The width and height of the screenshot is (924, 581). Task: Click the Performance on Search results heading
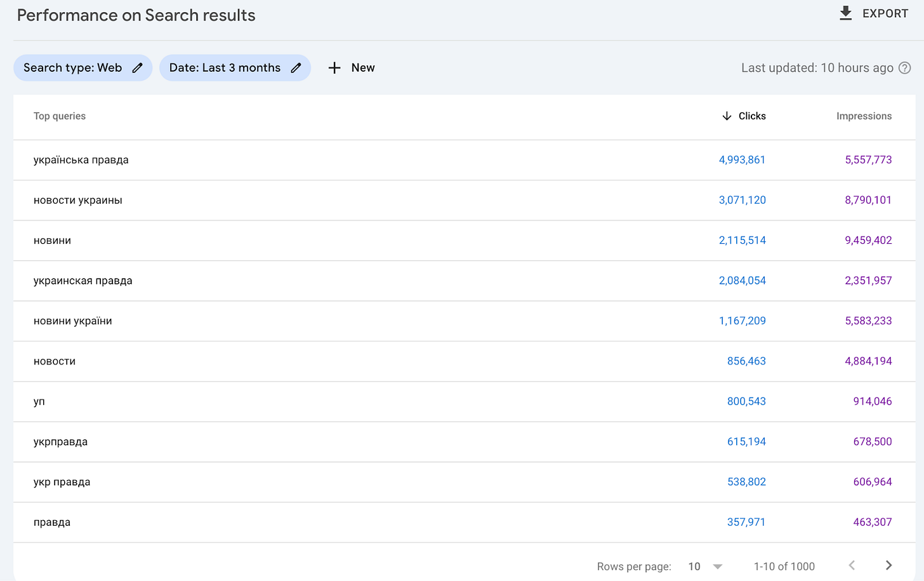click(136, 15)
